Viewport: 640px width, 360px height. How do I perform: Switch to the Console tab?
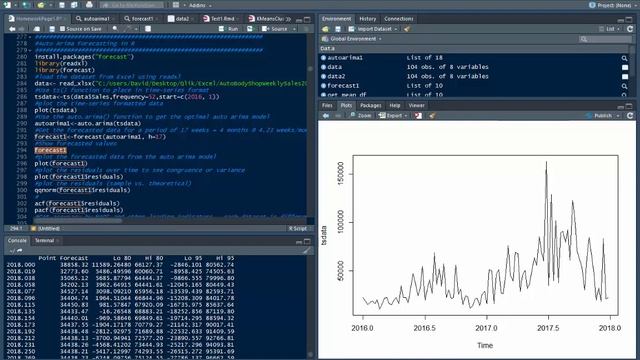point(17,241)
